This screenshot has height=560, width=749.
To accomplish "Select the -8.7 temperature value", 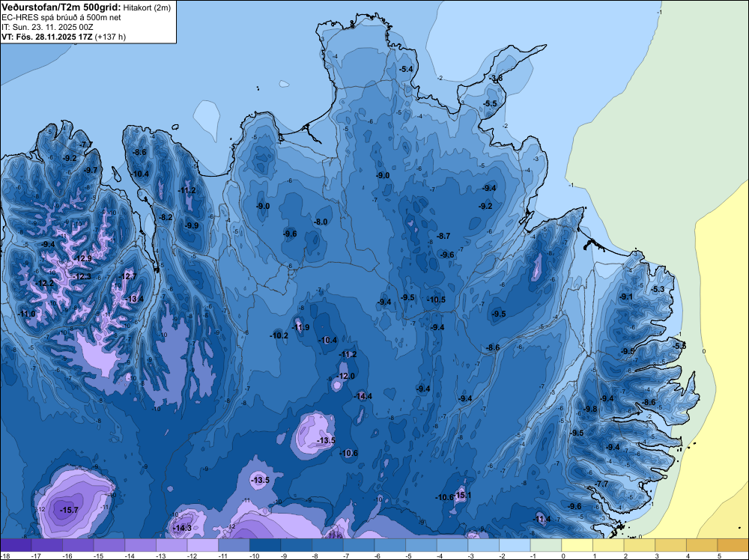I will (x=443, y=236).
